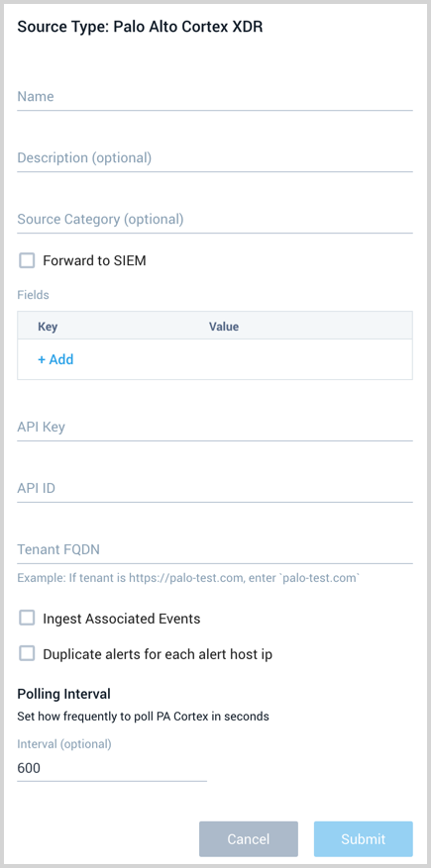
Task: Cancel the source configuration
Action: pyautogui.click(x=249, y=838)
